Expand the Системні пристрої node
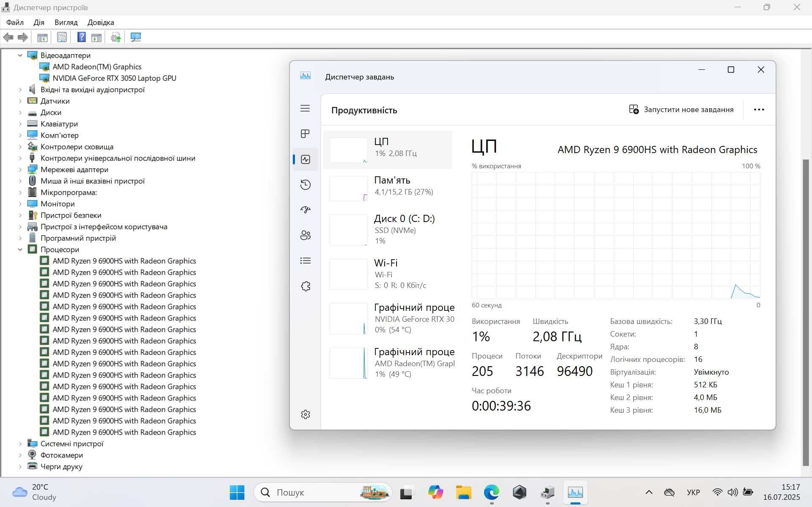812x507 pixels. [20, 444]
